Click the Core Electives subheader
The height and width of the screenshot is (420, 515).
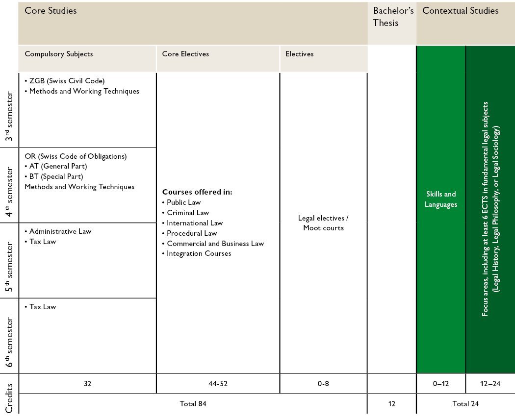pyautogui.click(x=185, y=54)
